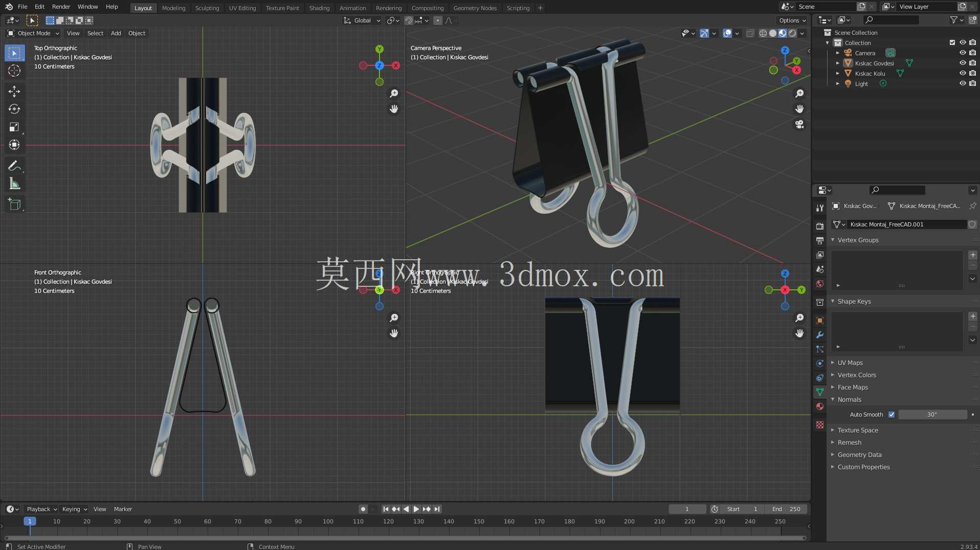980x550 pixels.
Task: Switch to rendered viewport shading
Action: (792, 33)
